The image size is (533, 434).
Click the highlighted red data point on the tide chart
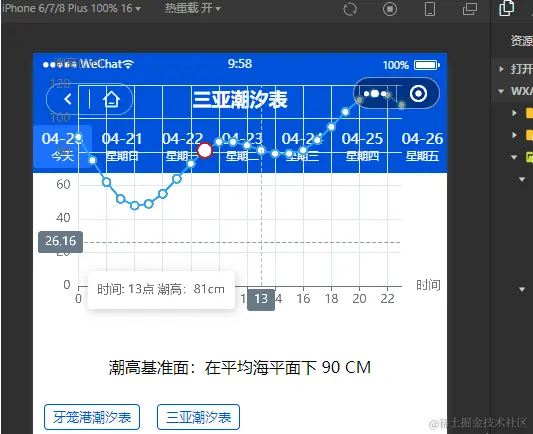(205, 150)
